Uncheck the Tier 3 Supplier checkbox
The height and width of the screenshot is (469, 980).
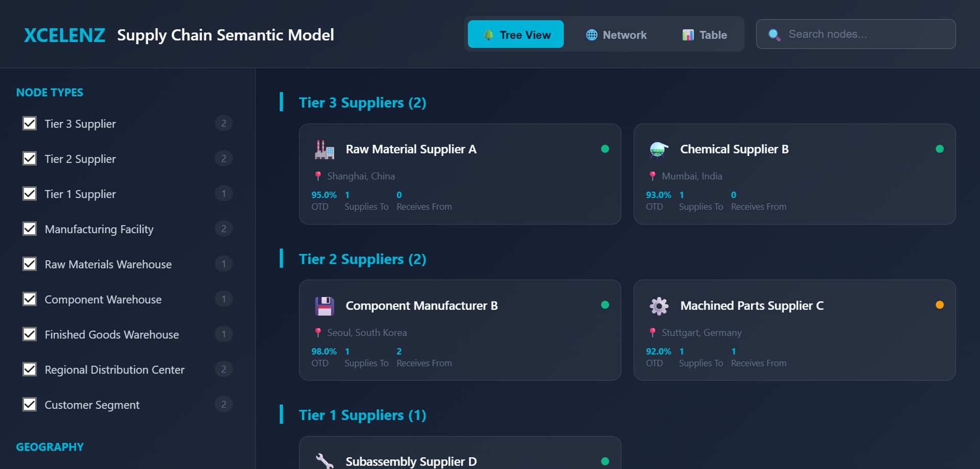[x=30, y=124]
